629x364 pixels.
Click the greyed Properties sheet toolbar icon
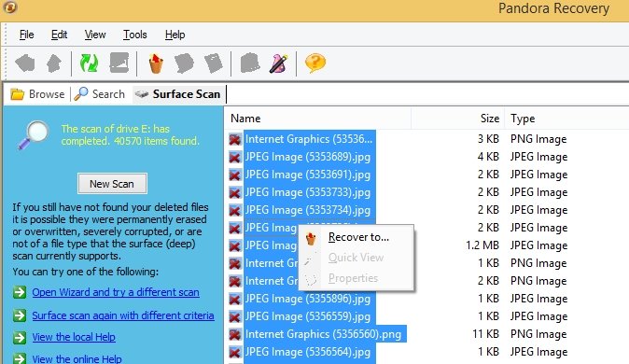click(x=214, y=63)
